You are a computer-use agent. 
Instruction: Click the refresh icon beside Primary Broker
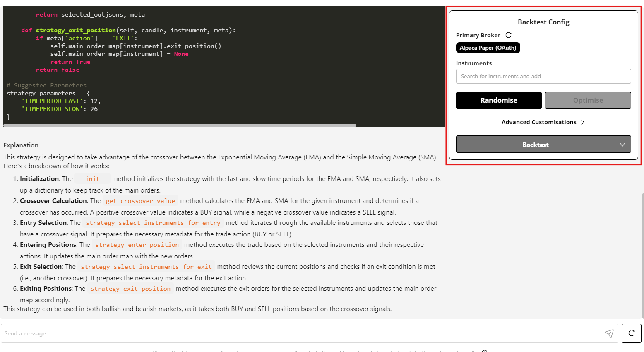point(509,35)
